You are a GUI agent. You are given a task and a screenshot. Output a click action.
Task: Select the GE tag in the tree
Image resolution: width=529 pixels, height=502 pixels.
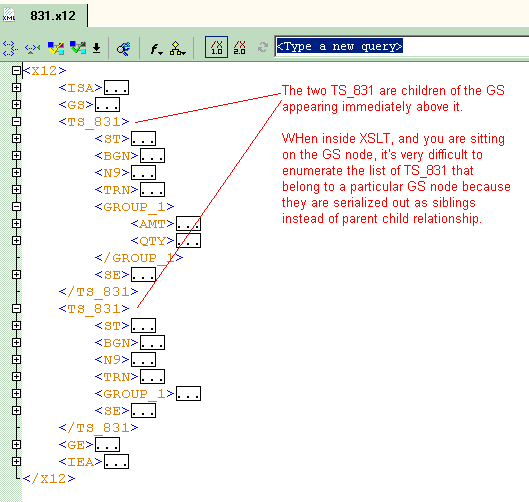76,445
